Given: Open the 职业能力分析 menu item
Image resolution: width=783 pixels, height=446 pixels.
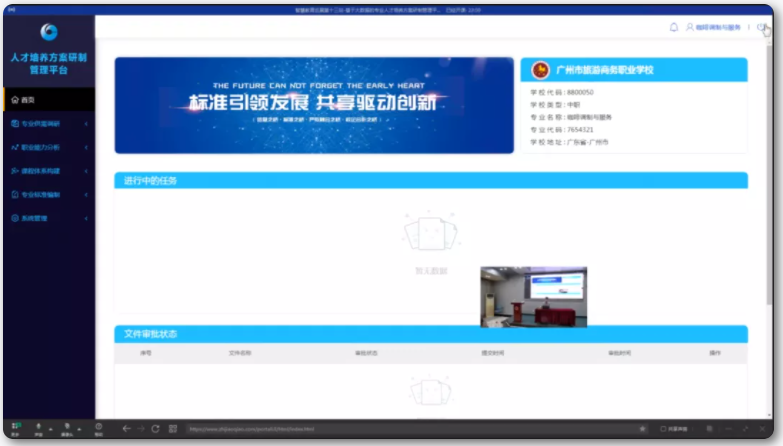Looking at the screenshot, I should click(49, 147).
